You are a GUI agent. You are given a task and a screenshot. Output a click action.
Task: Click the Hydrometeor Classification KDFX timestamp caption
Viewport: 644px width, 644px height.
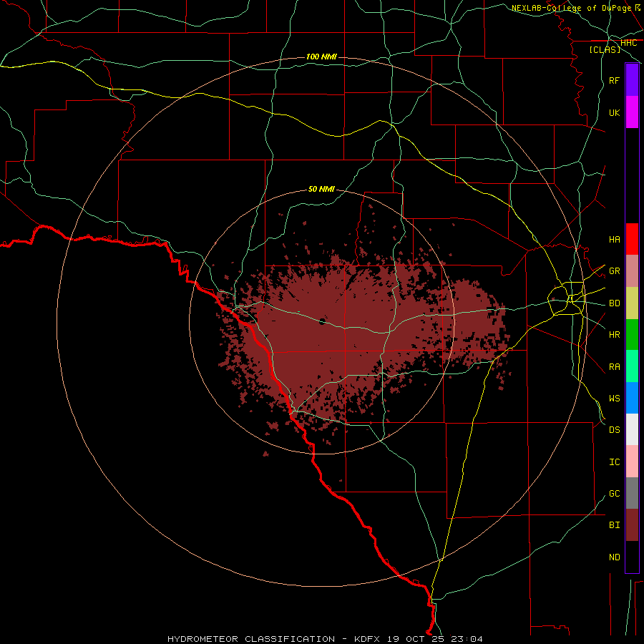[x=325, y=639]
